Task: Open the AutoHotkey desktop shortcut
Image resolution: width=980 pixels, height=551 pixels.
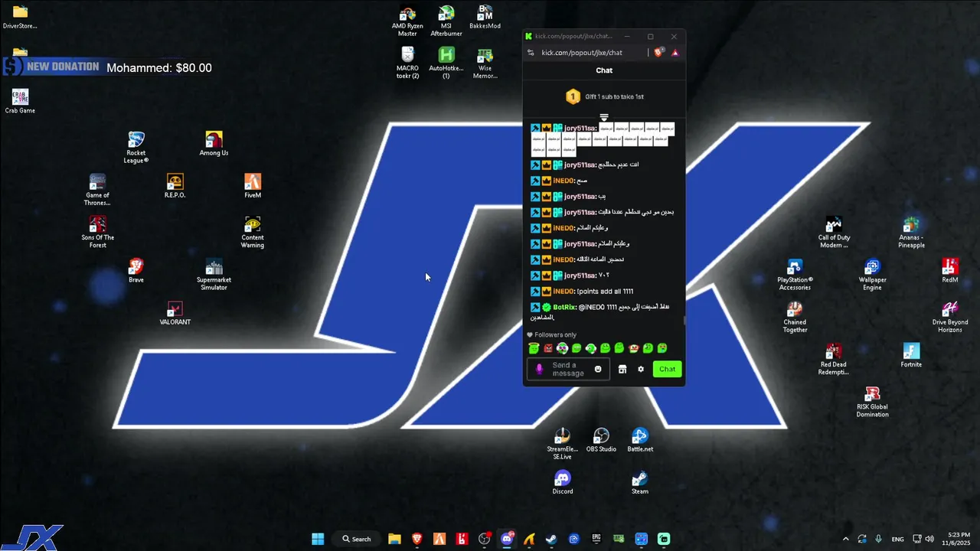Action: (x=446, y=63)
